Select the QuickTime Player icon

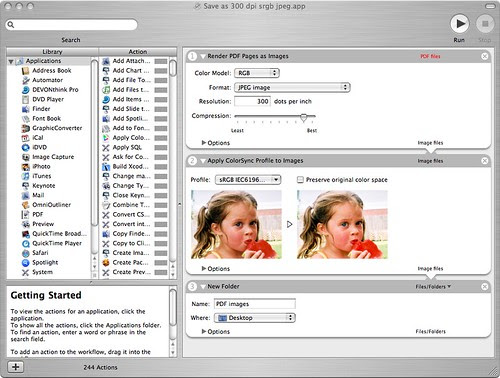26,244
